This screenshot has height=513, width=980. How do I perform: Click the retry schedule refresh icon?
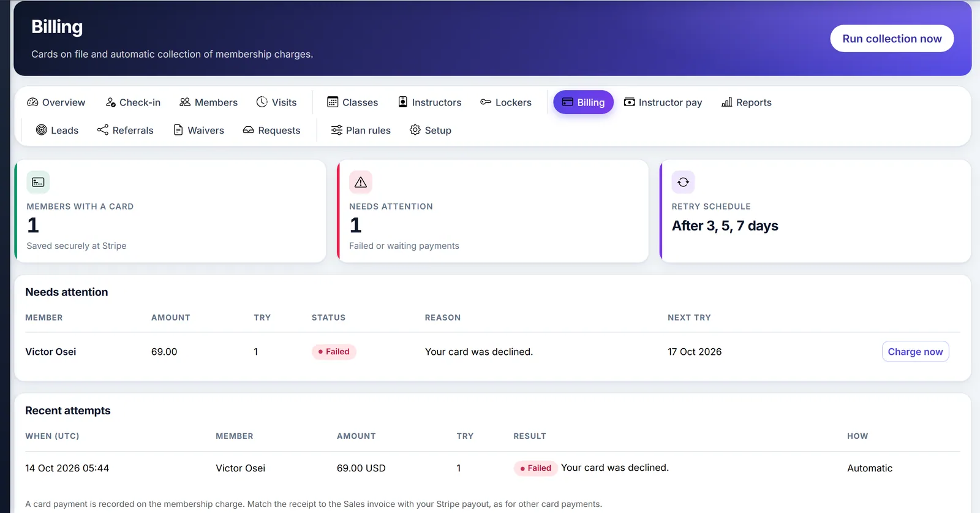(684, 182)
